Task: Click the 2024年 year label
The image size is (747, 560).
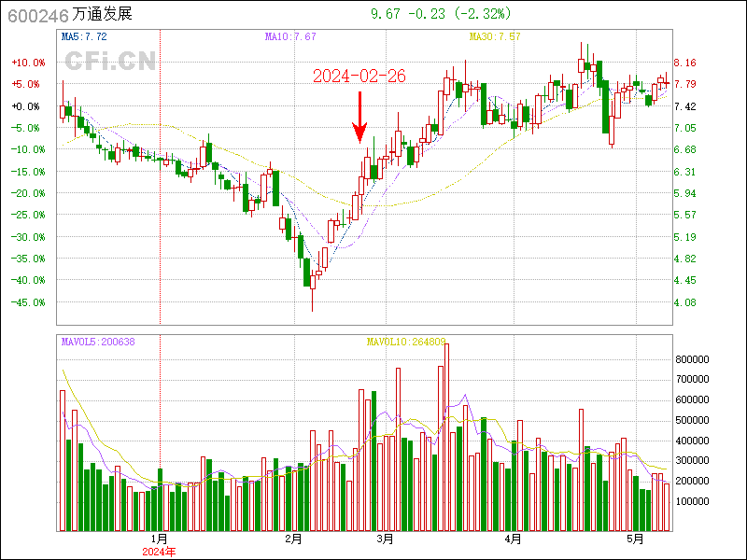Action: click(159, 552)
